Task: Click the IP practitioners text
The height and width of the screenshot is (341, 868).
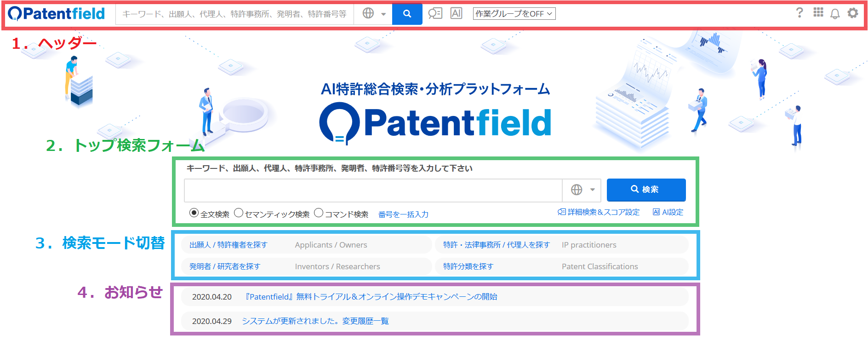Action: pos(589,245)
